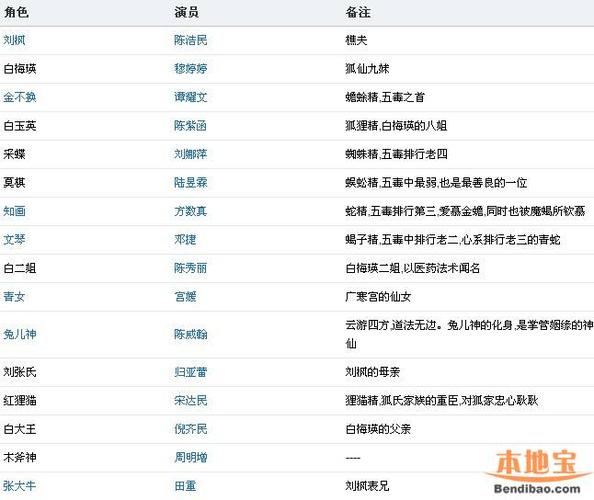This screenshot has width=594, height=500.
Task: Select the note starting 蜈蚣精,五毒中最弱
Action: point(436,183)
